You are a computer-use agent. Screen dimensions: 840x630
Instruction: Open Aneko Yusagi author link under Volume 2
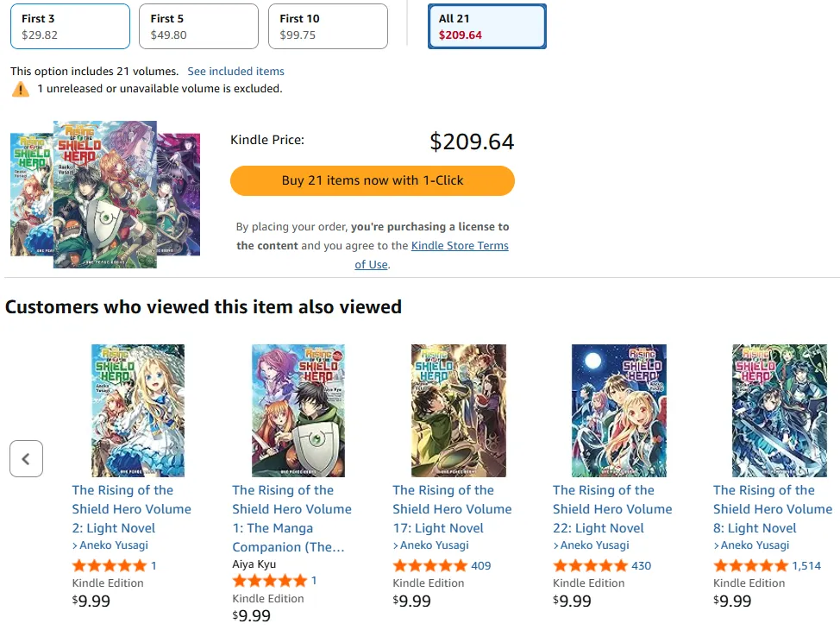point(114,545)
